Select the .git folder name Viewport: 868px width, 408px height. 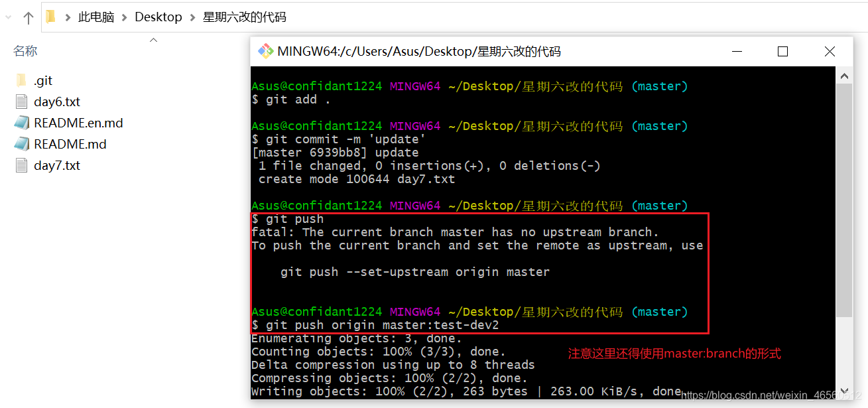click(x=43, y=80)
